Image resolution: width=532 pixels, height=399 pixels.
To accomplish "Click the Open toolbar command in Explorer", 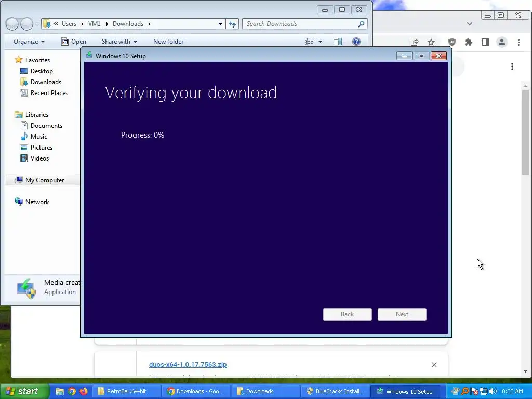I will [74, 42].
